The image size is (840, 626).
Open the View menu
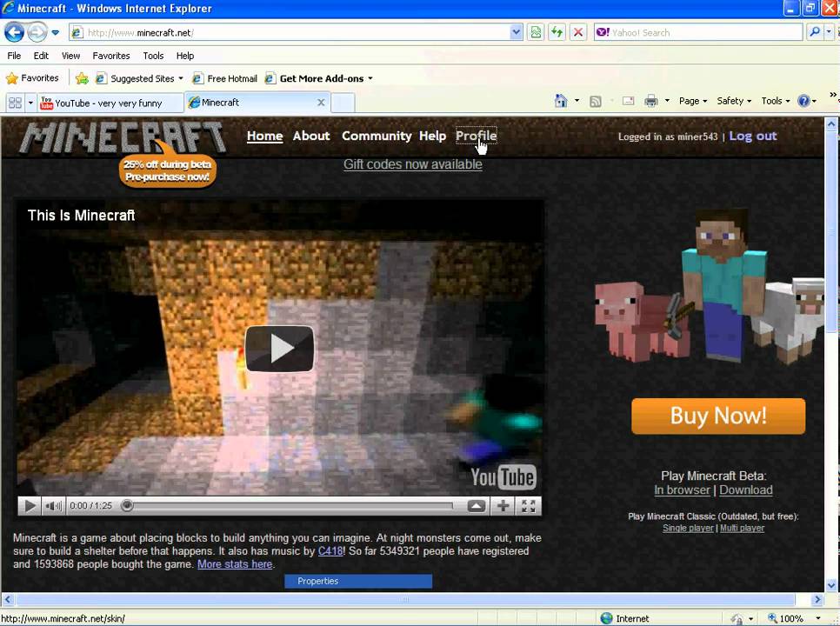70,56
